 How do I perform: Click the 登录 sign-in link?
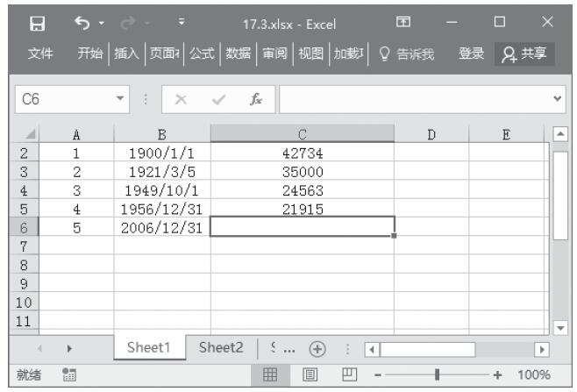point(471,54)
